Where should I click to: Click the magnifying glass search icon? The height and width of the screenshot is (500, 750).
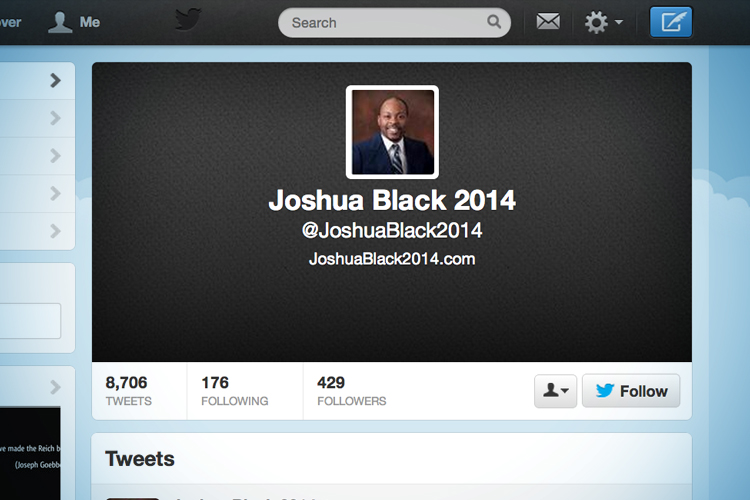(x=494, y=22)
